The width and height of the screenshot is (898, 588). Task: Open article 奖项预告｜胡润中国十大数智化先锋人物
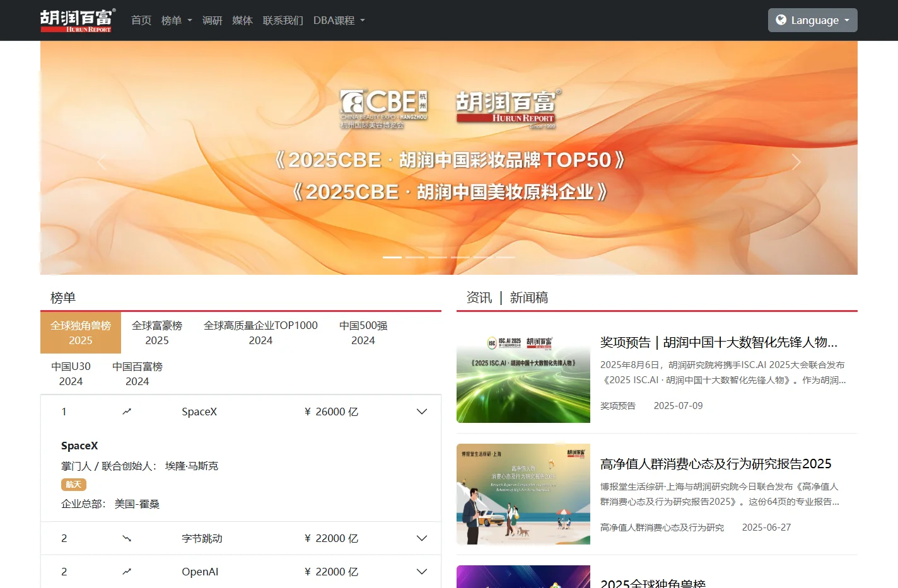click(719, 342)
